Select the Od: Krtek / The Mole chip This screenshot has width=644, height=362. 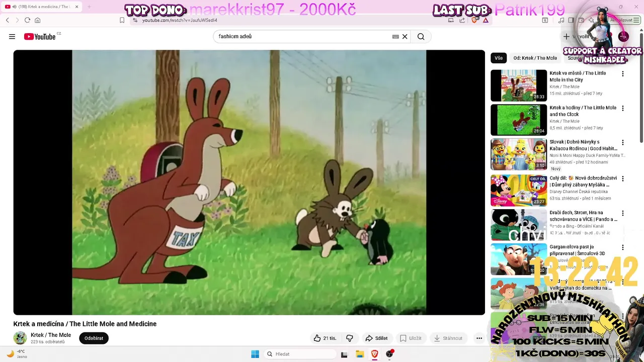tap(535, 58)
